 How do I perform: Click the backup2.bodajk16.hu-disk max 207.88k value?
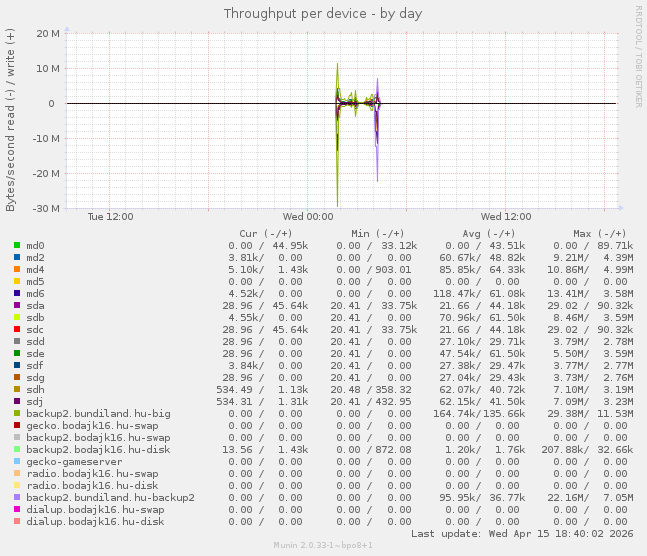[565, 450]
